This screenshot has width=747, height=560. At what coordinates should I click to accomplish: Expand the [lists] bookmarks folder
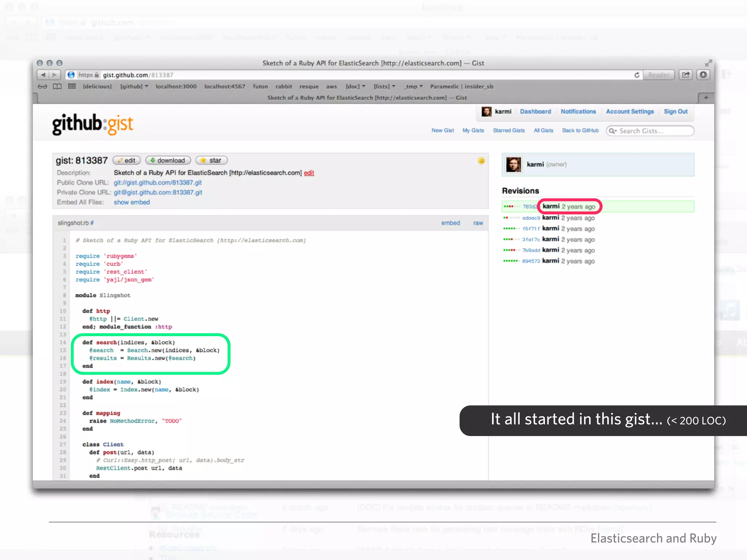[384, 86]
